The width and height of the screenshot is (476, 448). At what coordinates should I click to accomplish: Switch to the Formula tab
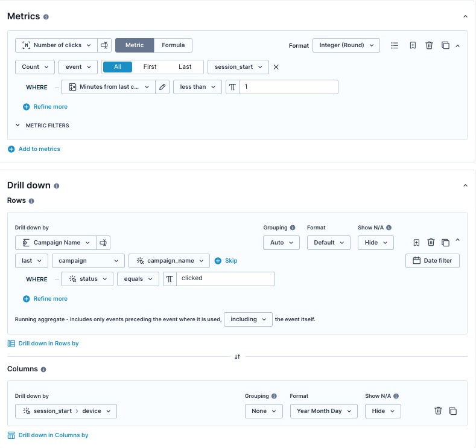[x=173, y=45]
